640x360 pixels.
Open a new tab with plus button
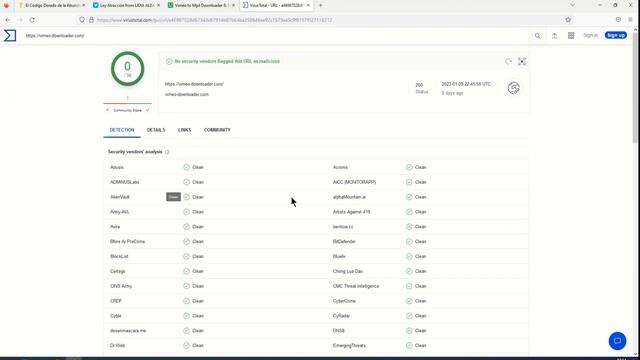click(320, 5)
